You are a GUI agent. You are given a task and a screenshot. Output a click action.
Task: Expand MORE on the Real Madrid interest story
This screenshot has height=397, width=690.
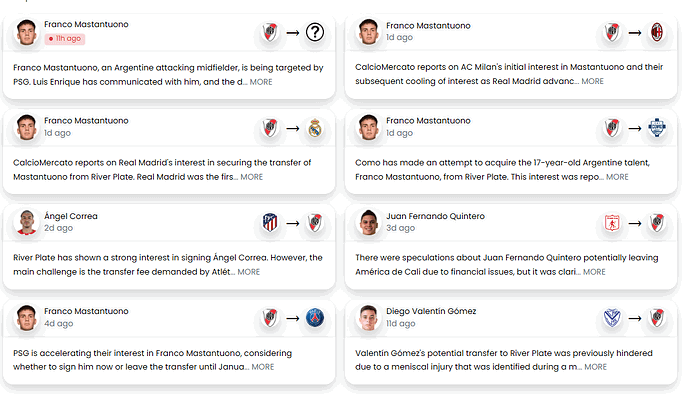pos(251,177)
